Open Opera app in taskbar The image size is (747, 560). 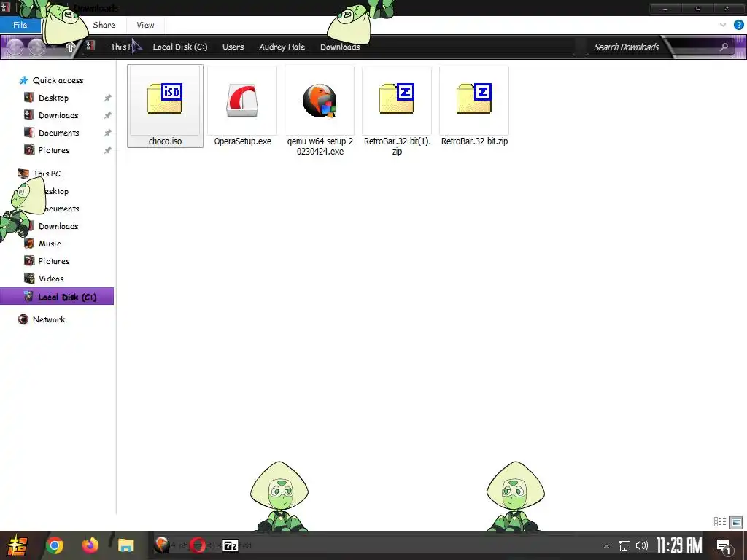click(x=198, y=545)
